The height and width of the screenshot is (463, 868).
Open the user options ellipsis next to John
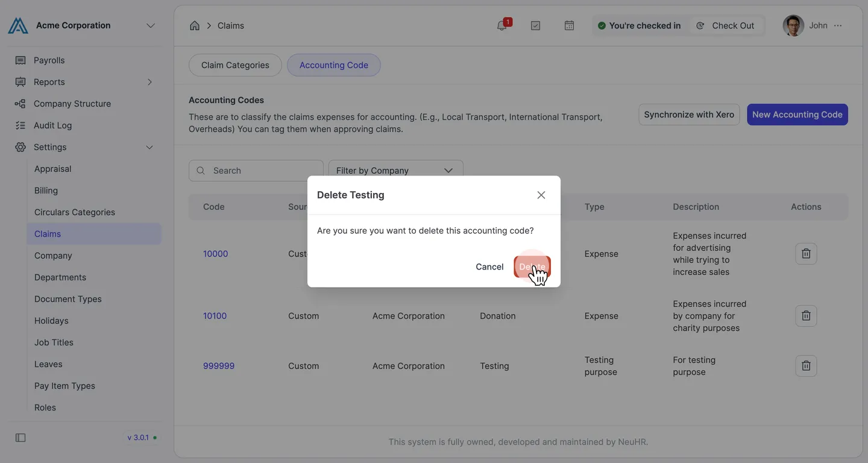click(x=838, y=25)
